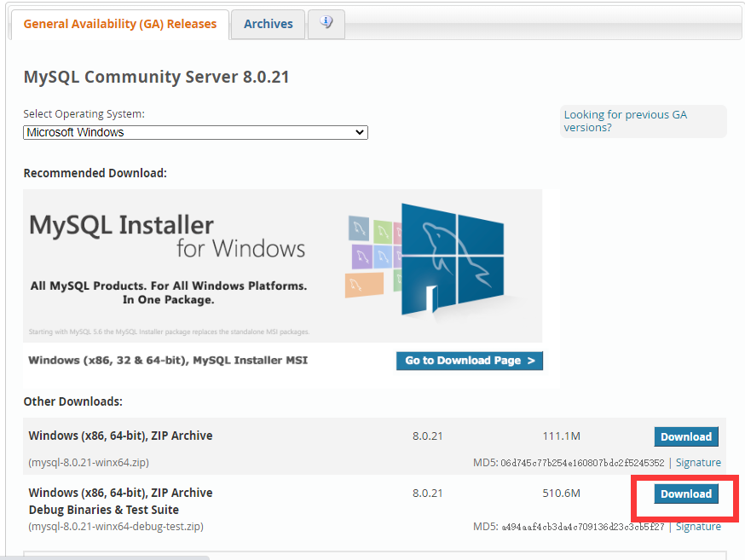Image resolution: width=745 pixels, height=560 pixels.
Task: Expand the Select Operating System dropdown
Action: [195, 132]
